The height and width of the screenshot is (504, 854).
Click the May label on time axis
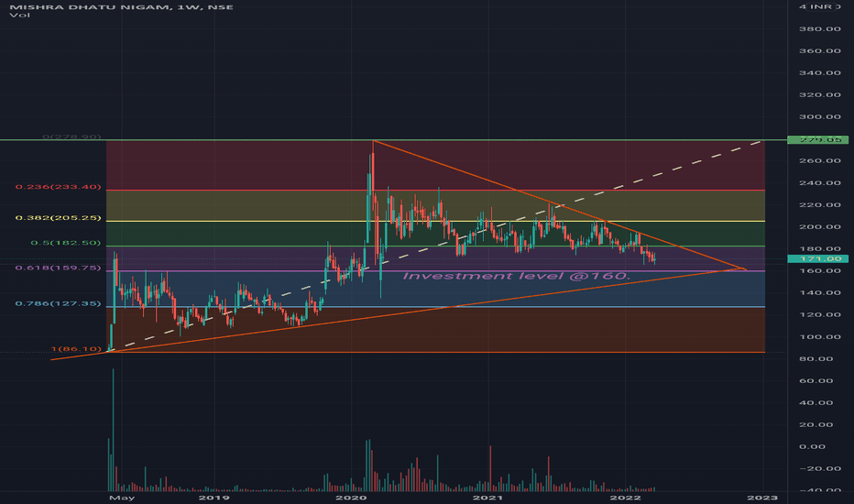click(122, 498)
